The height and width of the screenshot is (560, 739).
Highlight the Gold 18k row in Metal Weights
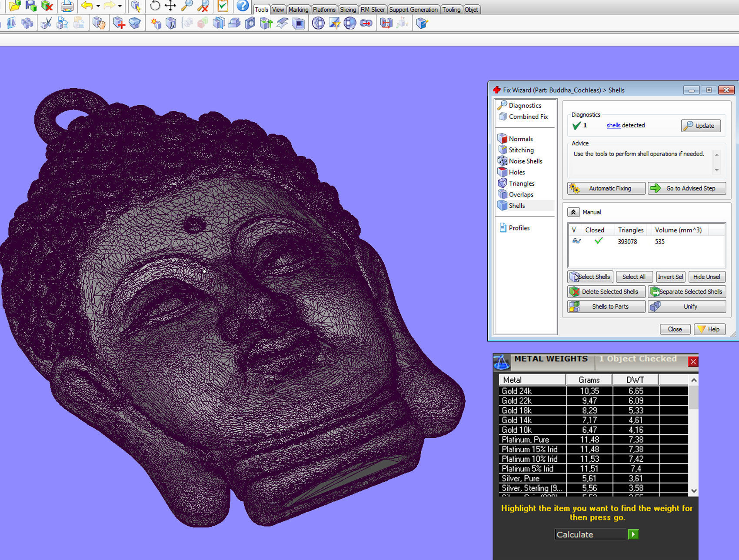tap(593, 410)
